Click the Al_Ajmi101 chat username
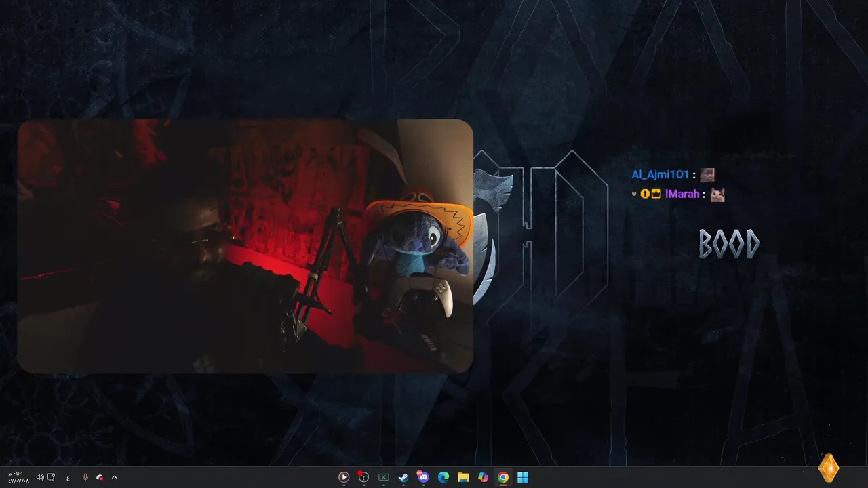The width and height of the screenshot is (868, 488). 660,175
